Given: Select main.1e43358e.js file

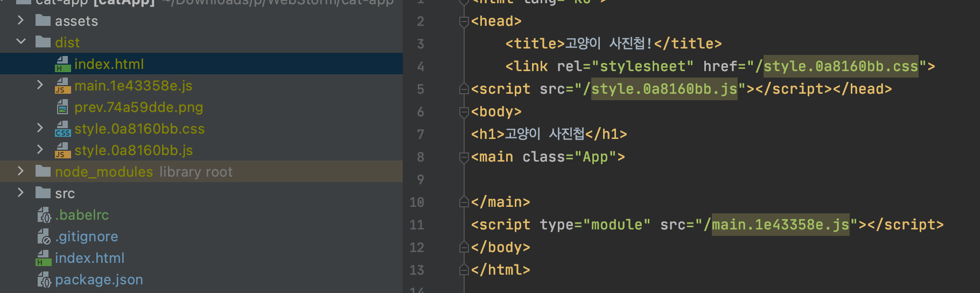Looking at the screenshot, I should coord(133,86).
